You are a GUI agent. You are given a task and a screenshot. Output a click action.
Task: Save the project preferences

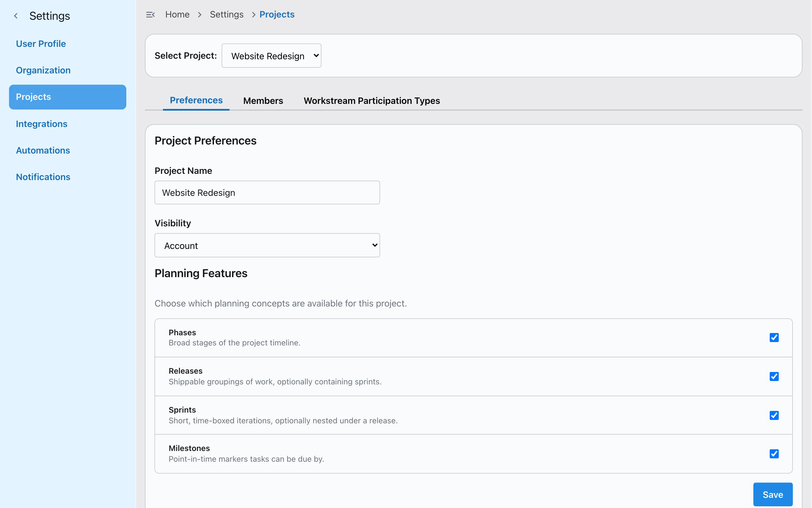point(773,494)
